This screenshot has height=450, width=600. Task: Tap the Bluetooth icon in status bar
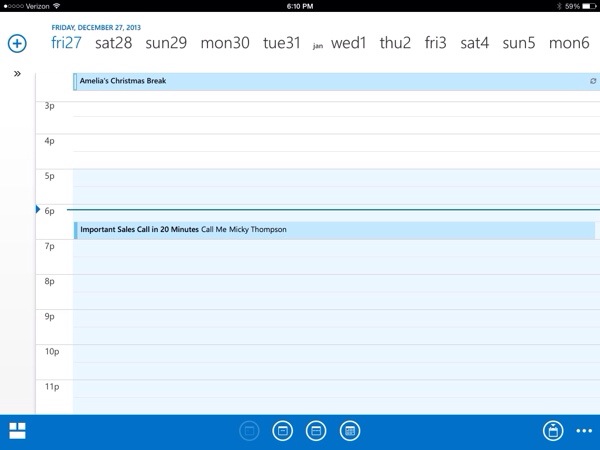point(559,6)
